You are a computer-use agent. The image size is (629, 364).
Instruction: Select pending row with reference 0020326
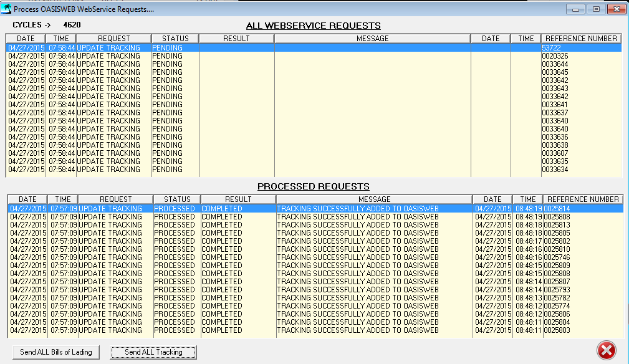[314, 55]
